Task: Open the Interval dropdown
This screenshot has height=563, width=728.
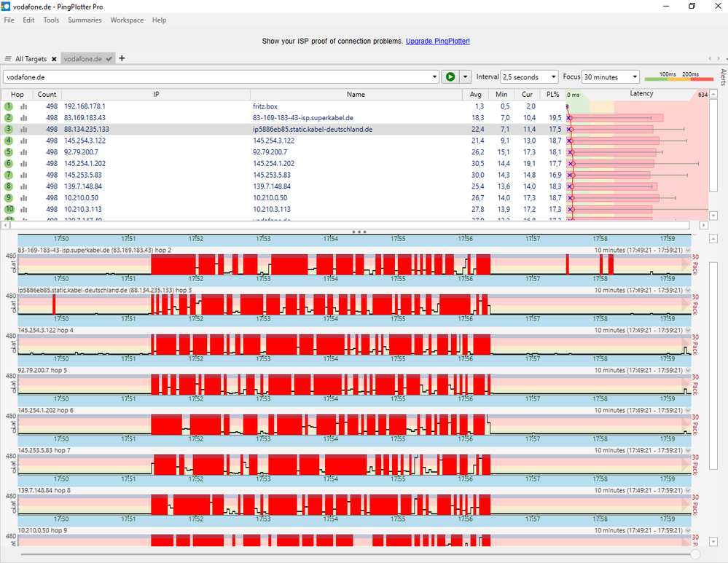Action: click(x=529, y=76)
